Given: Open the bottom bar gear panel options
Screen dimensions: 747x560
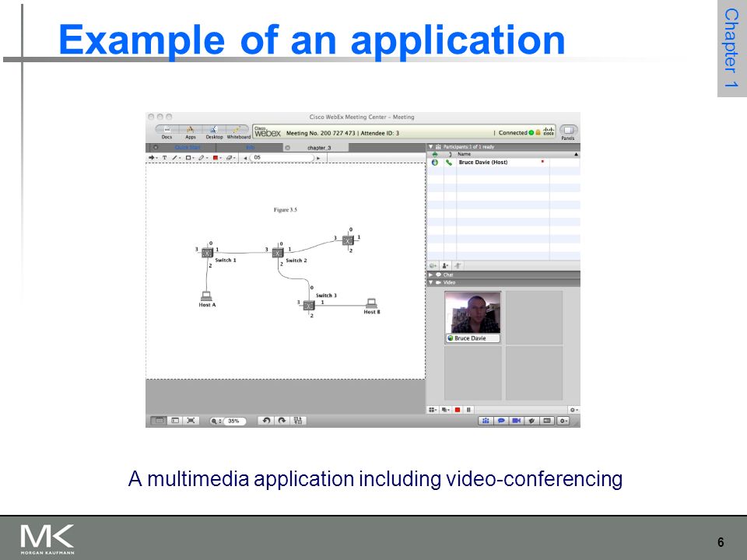Looking at the screenshot, I should click(563, 421).
